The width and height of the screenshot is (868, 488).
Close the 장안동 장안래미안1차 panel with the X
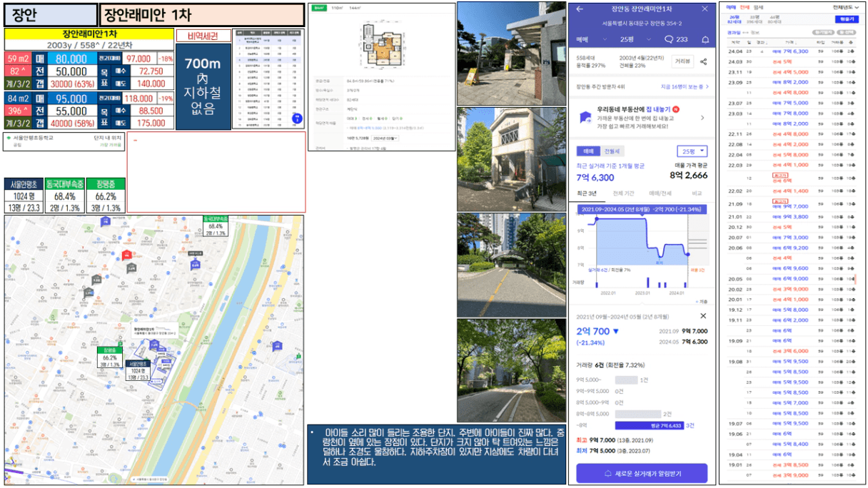click(x=705, y=9)
